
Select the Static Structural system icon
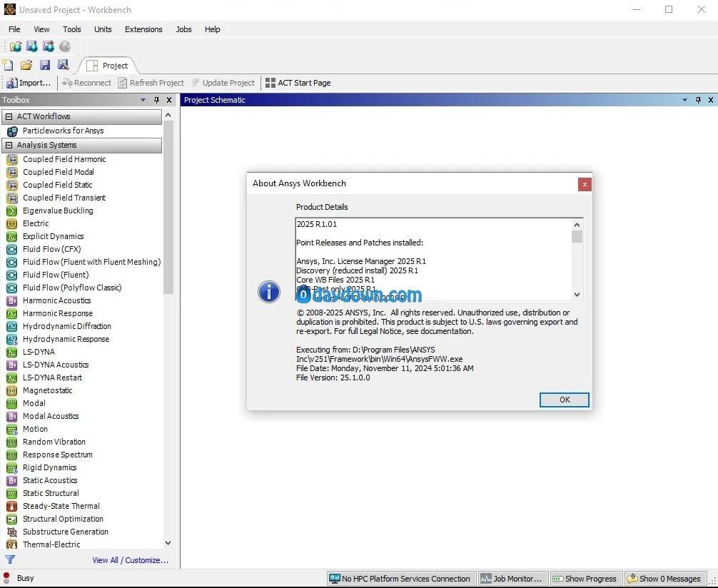click(x=12, y=493)
